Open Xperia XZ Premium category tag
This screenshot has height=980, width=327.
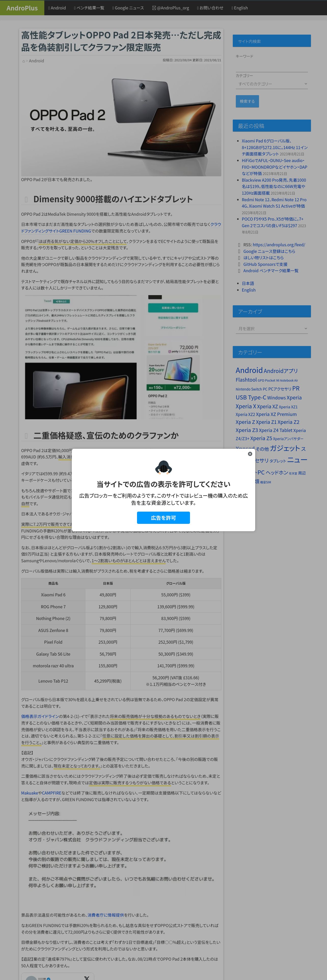(276, 414)
